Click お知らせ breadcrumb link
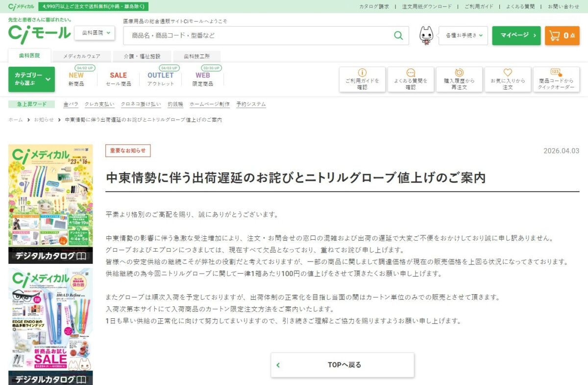588x385 pixels. click(44, 120)
